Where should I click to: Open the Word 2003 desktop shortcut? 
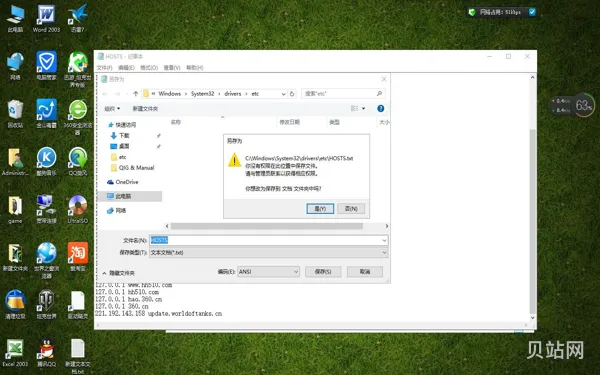pos(46,18)
